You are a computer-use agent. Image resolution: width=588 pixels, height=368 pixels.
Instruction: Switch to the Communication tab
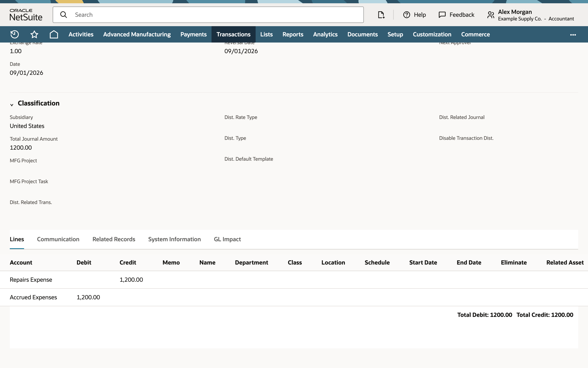click(58, 239)
